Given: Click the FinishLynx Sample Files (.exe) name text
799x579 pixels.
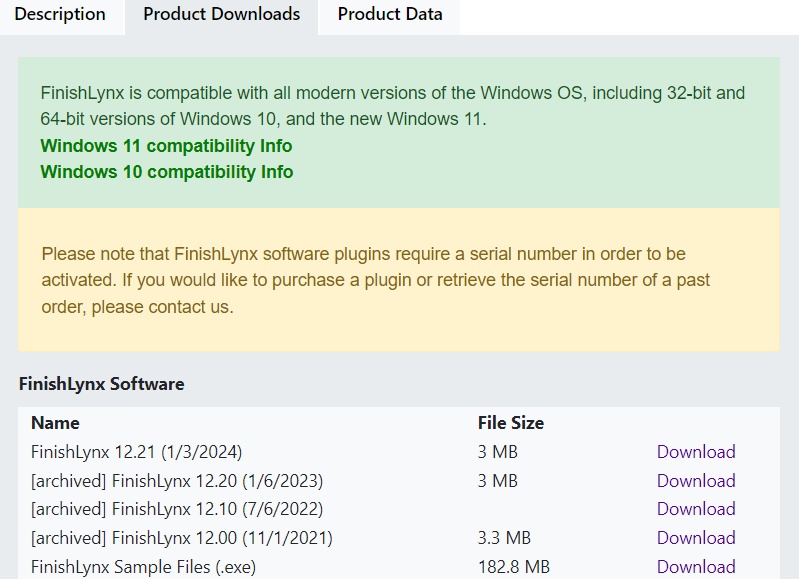Looking at the screenshot, I should [x=143, y=567].
